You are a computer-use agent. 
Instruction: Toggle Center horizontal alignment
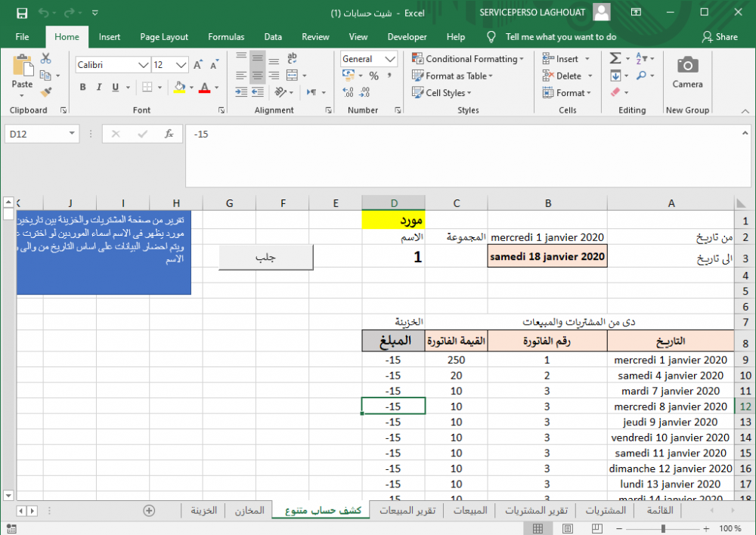pos(258,76)
